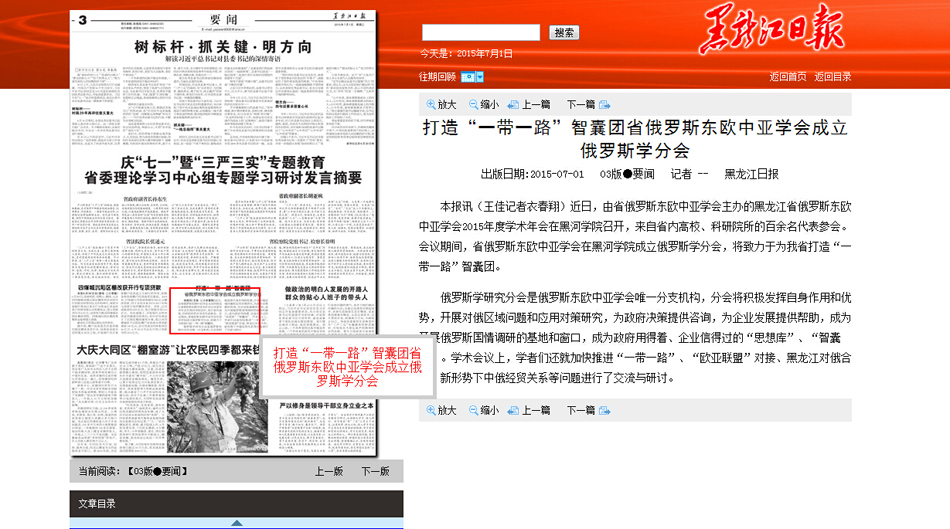Image resolution: width=950 pixels, height=529 pixels.
Task: Collapse the 文章目录 panel with the triangle arrow
Action: pos(236,523)
